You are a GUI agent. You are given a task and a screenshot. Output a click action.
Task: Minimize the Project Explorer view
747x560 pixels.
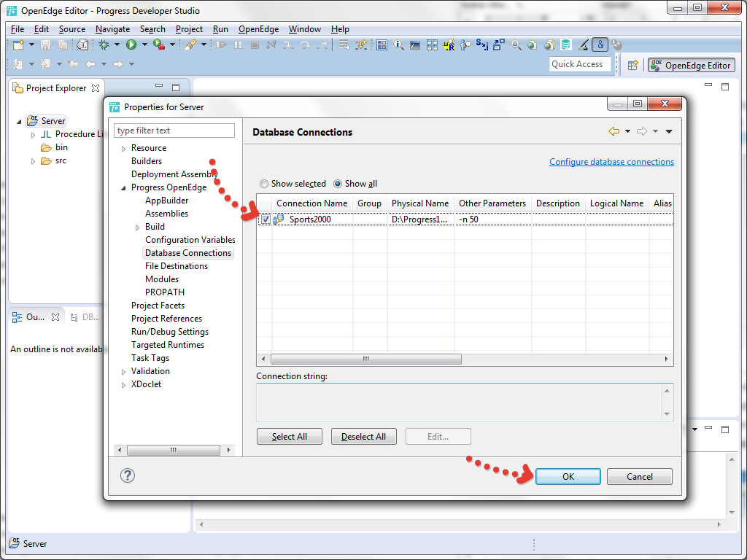(x=159, y=86)
